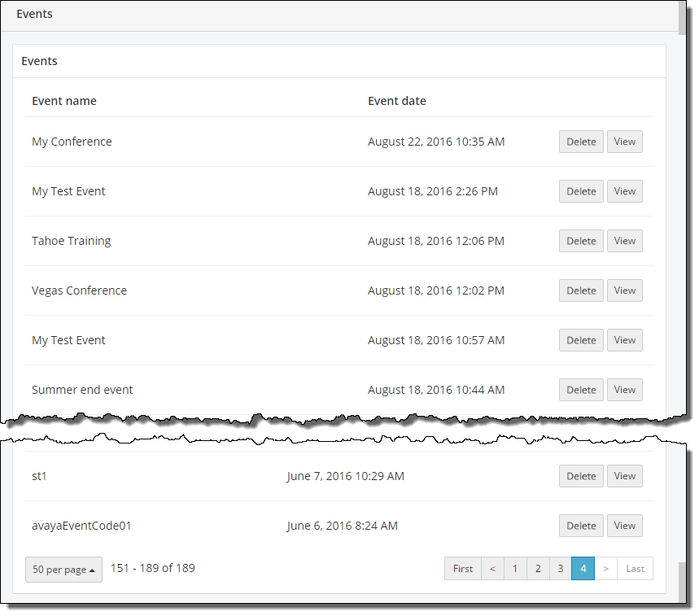Delete the My Conference event
Screen dimensions: 699x616
coord(581,142)
